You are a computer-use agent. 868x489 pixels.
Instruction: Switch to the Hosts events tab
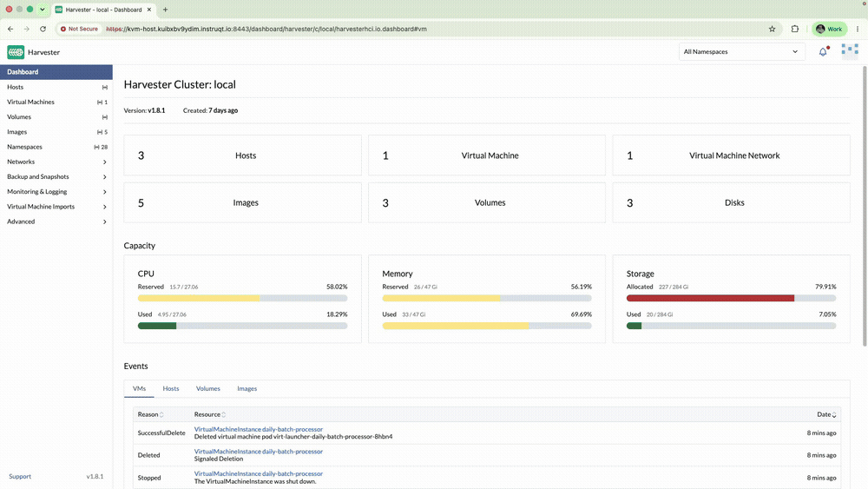(x=170, y=389)
